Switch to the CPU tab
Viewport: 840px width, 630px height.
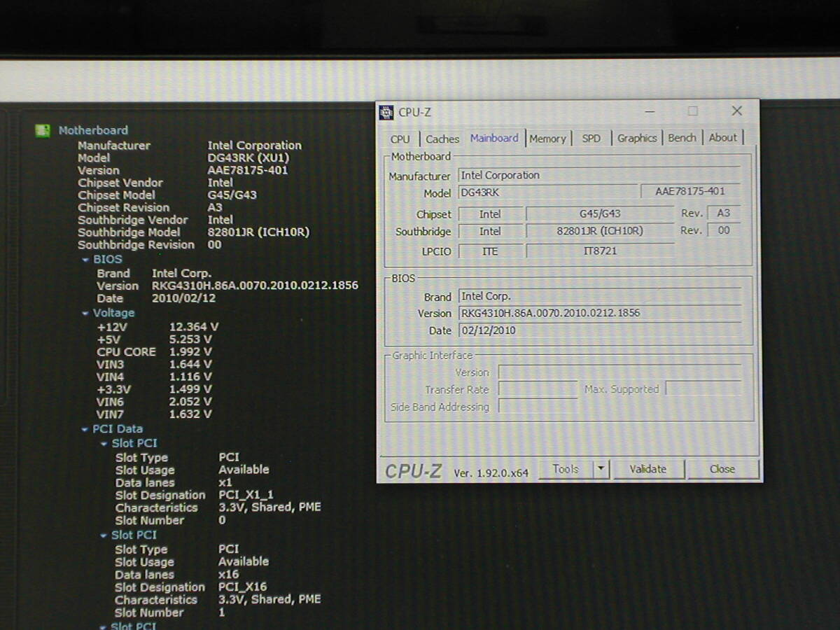400,139
